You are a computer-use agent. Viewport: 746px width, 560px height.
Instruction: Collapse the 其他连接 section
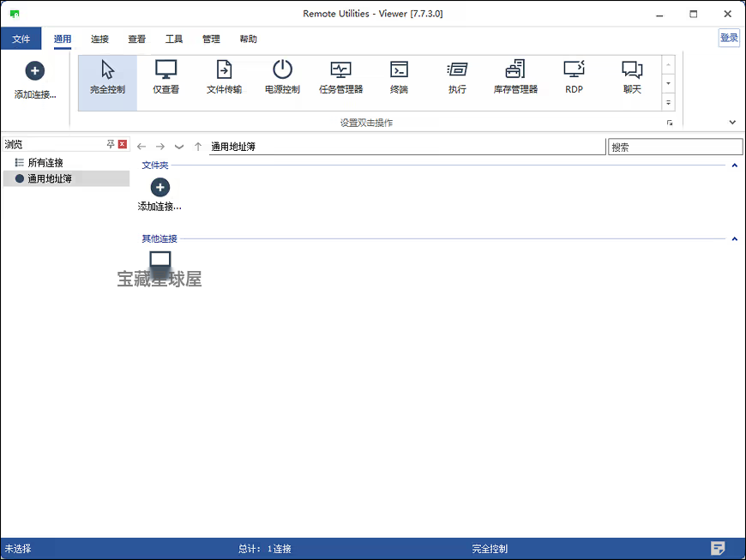click(x=735, y=239)
